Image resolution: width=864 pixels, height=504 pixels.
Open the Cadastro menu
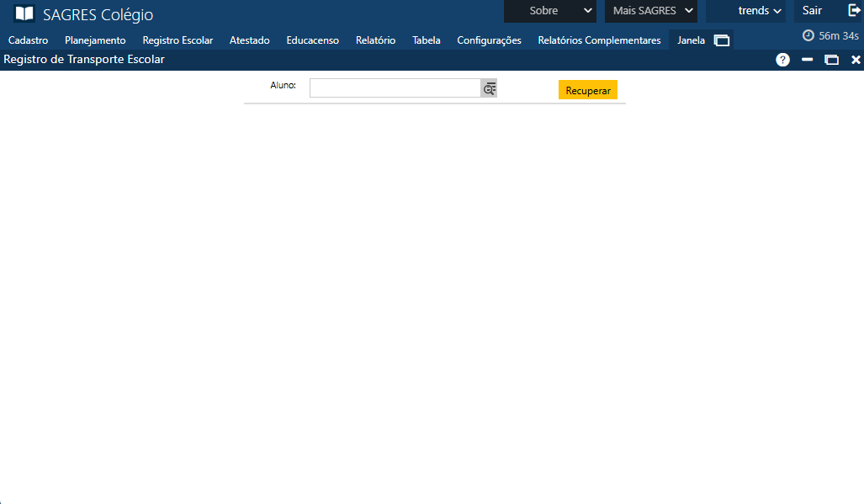click(28, 40)
